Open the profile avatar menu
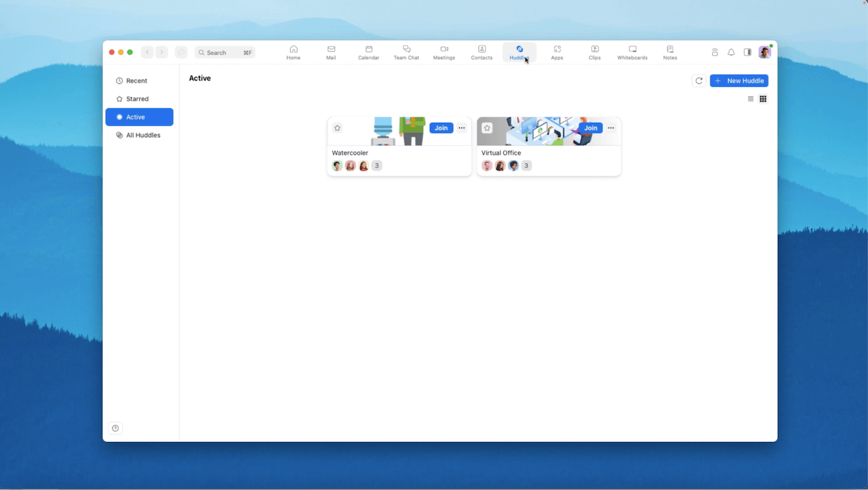 tap(764, 52)
